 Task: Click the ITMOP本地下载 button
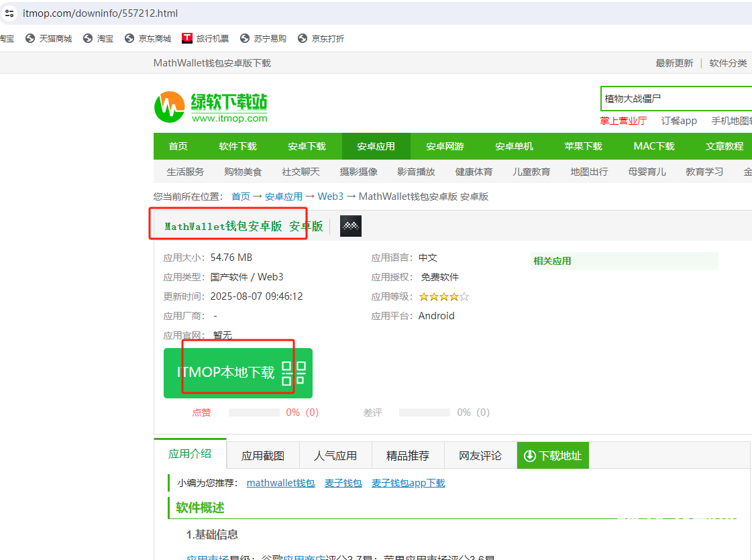point(226,373)
